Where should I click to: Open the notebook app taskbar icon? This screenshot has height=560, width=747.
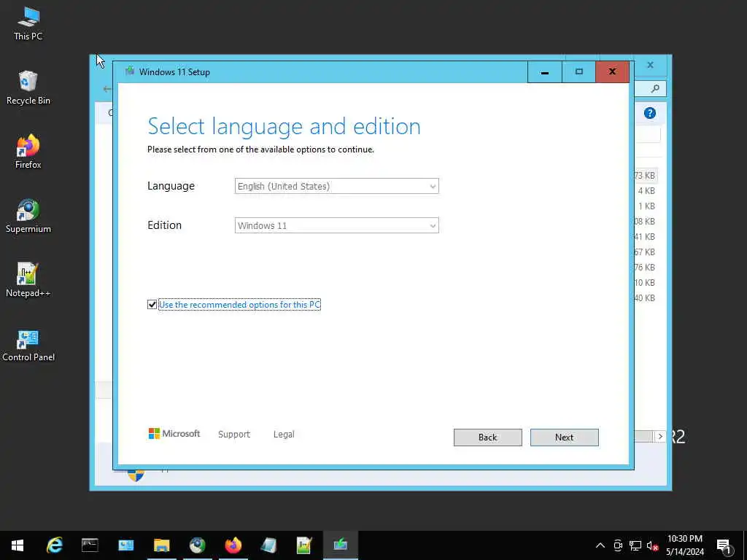point(268,545)
